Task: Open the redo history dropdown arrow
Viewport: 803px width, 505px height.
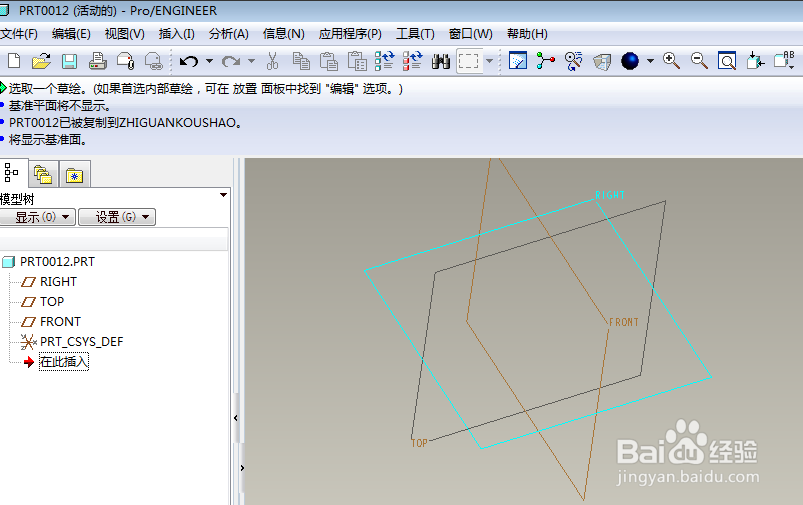Action: point(251,61)
